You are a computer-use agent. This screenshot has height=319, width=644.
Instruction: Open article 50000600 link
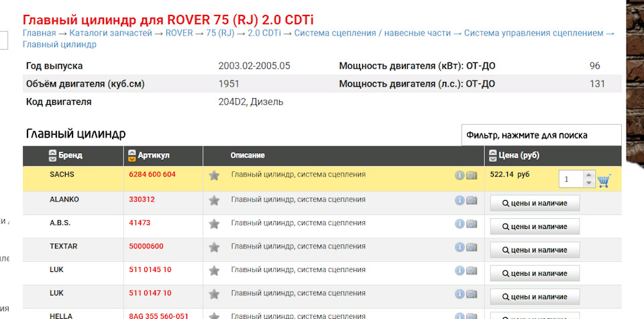coord(146,246)
